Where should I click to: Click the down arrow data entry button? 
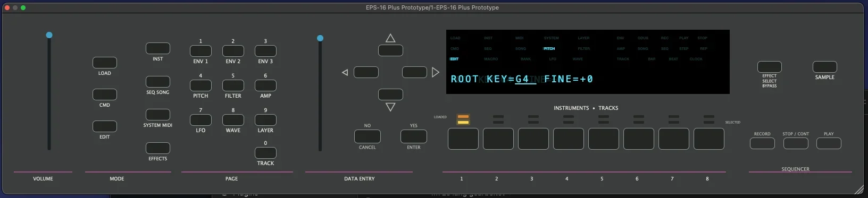pos(390,94)
